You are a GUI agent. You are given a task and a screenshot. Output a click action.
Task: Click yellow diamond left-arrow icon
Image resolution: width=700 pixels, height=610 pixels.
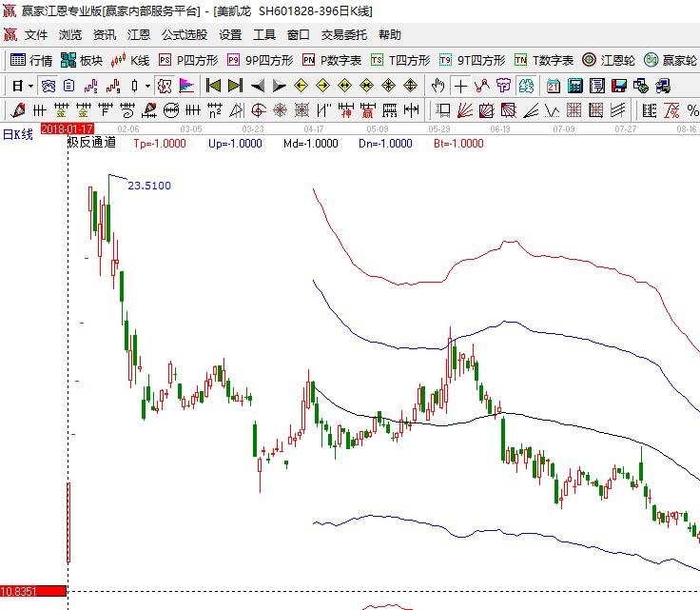pyautogui.click(x=301, y=86)
